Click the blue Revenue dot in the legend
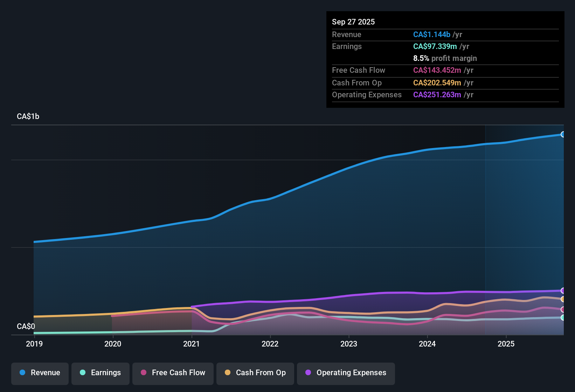The image size is (575, 392). (22, 373)
